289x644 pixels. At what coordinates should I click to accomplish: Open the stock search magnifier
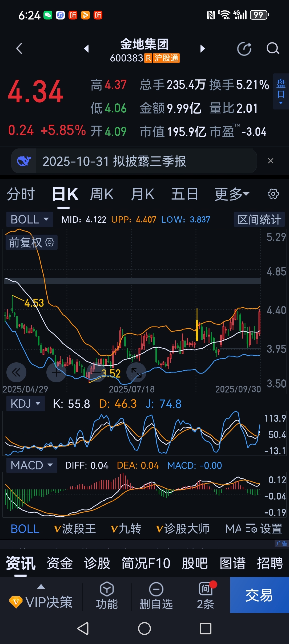click(x=272, y=49)
